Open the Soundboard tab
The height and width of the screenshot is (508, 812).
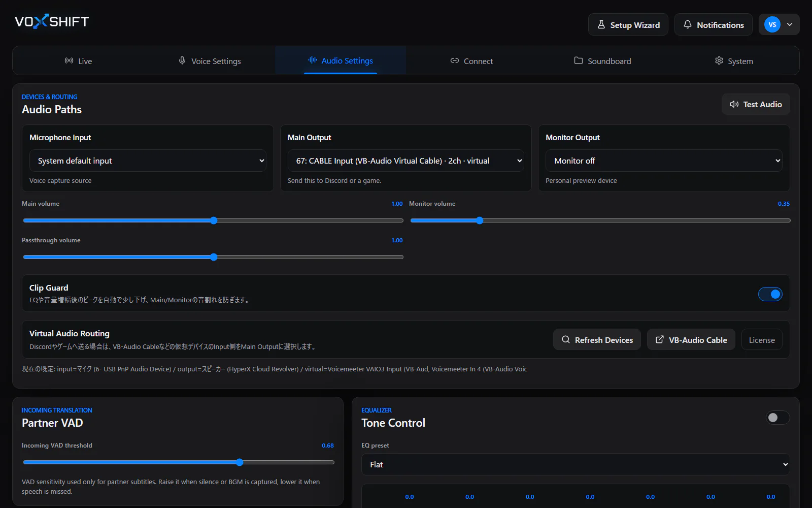(602, 60)
